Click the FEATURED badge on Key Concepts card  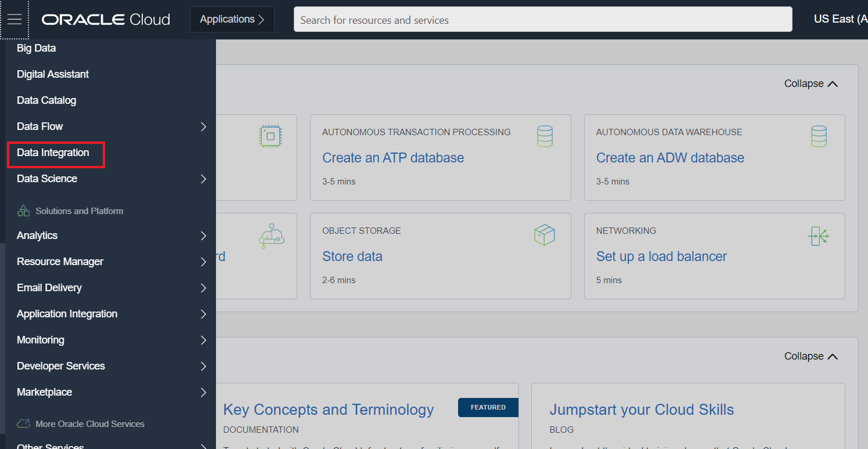488,407
